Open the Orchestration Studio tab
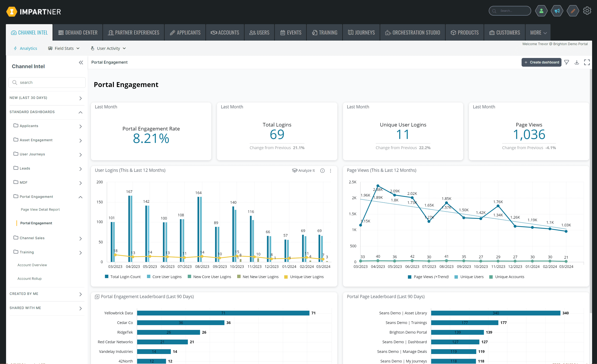Screen dimensions: 597x364 [413, 32]
